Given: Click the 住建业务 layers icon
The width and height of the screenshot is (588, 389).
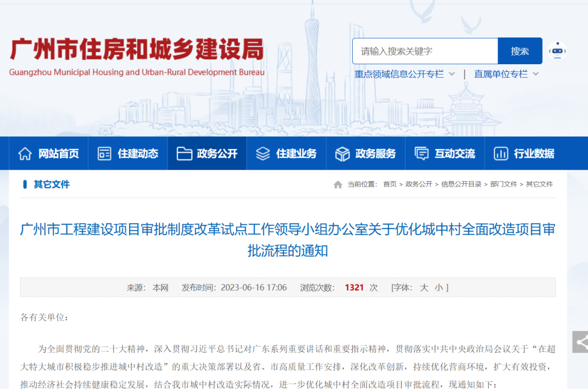Looking at the screenshot, I should pyautogui.click(x=263, y=153).
